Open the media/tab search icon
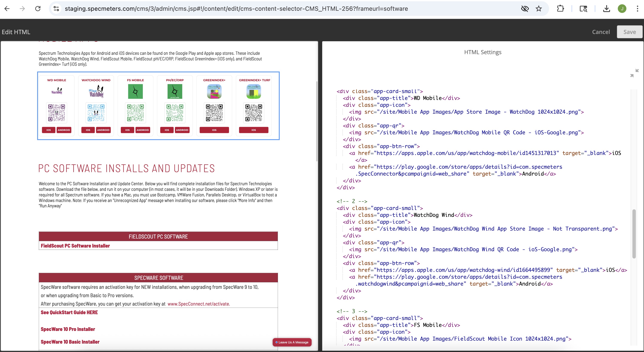The height and width of the screenshot is (352, 644). (x=583, y=9)
